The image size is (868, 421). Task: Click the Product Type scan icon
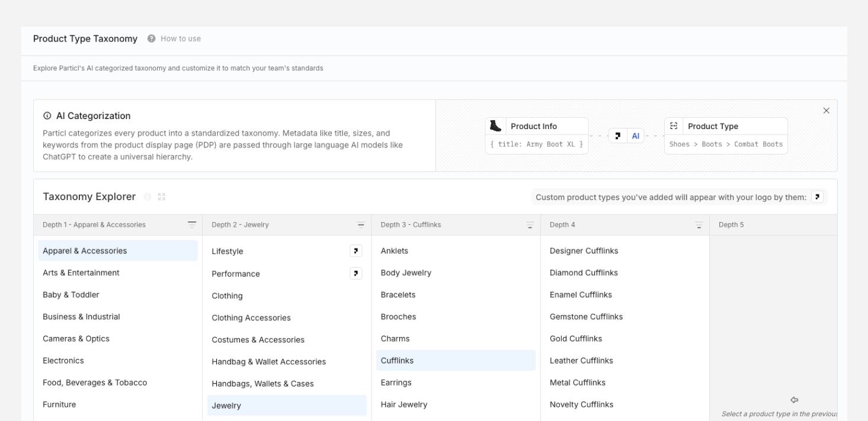click(x=674, y=126)
